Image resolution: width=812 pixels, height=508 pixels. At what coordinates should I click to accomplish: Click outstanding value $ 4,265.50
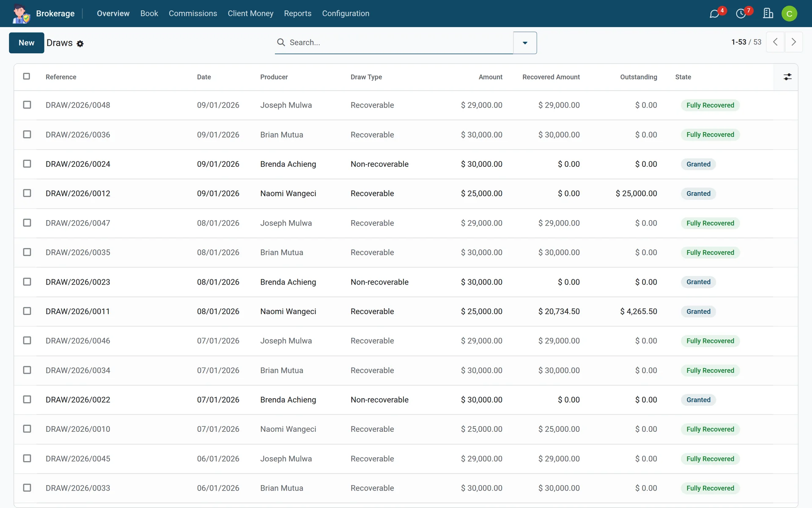point(639,311)
